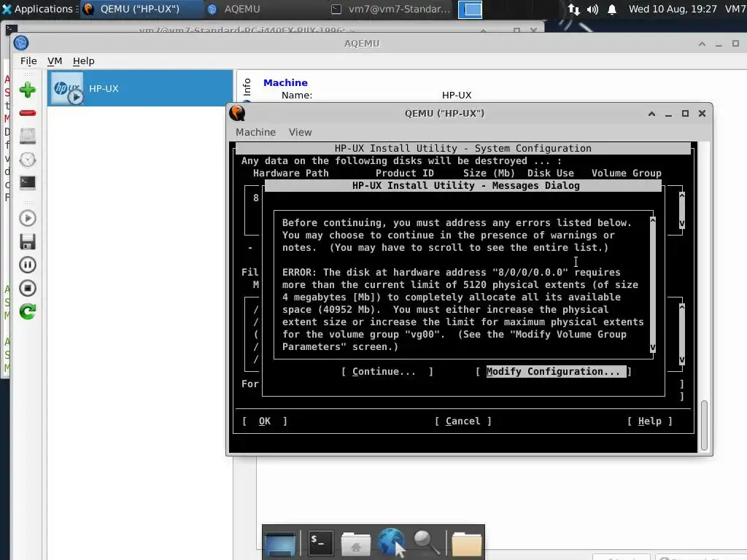Choose Continue in the Messages Dialog
The image size is (747, 560).
click(x=387, y=371)
